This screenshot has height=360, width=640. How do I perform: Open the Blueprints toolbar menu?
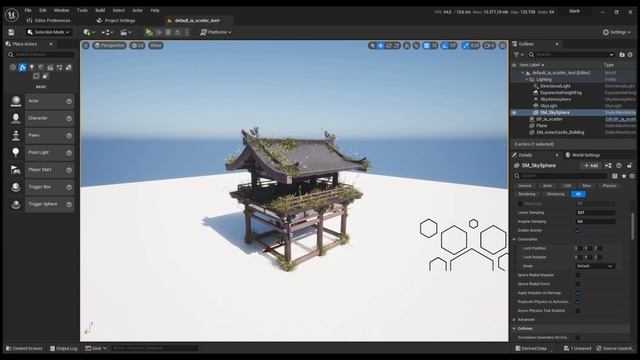[x=108, y=32]
